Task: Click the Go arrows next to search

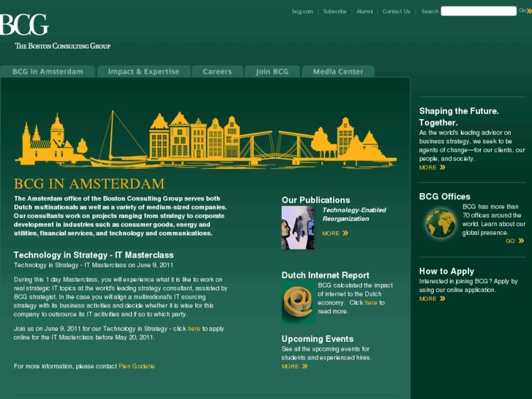Action: (525, 11)
